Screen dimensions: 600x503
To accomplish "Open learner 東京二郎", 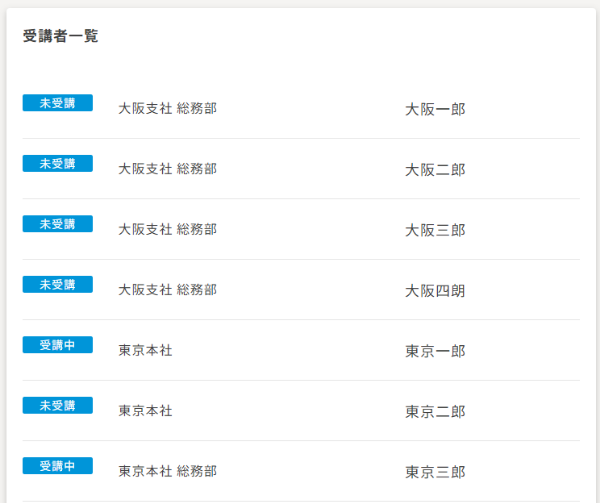I will [x=435, y=412].
